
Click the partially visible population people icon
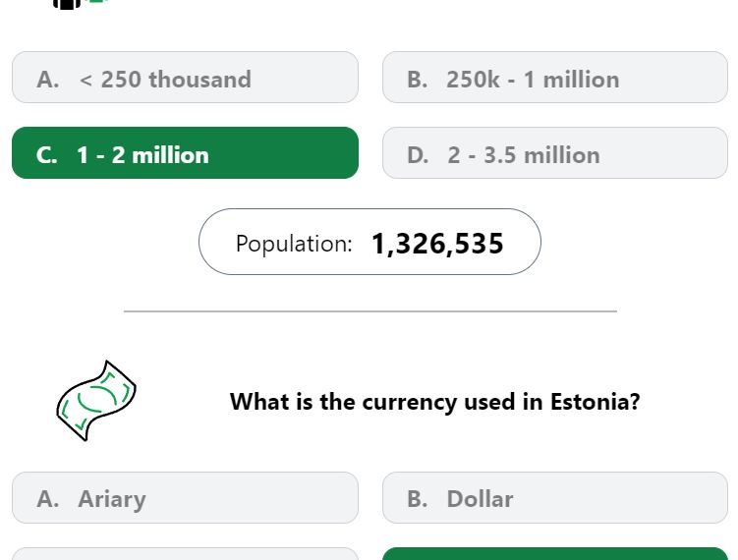tap(79, 4)
